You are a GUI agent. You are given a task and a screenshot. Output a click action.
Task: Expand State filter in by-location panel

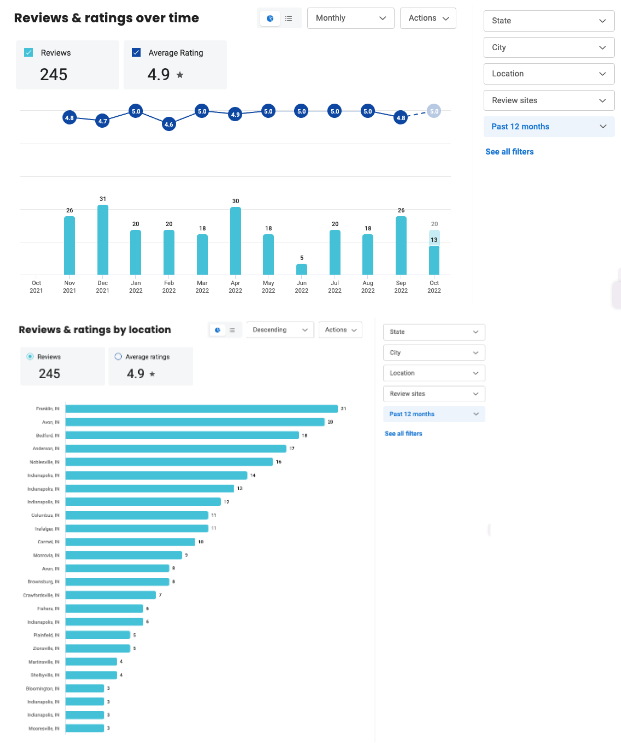click(x=434, y=332)
